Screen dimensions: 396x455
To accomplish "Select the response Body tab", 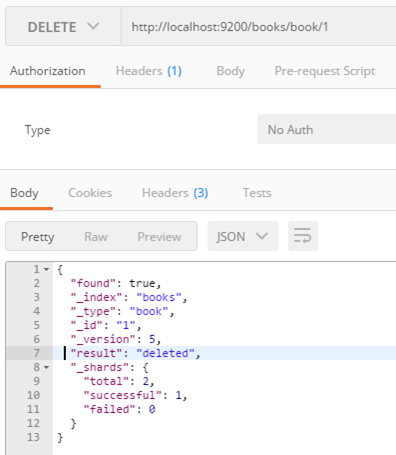I will [x=24, y=193].
